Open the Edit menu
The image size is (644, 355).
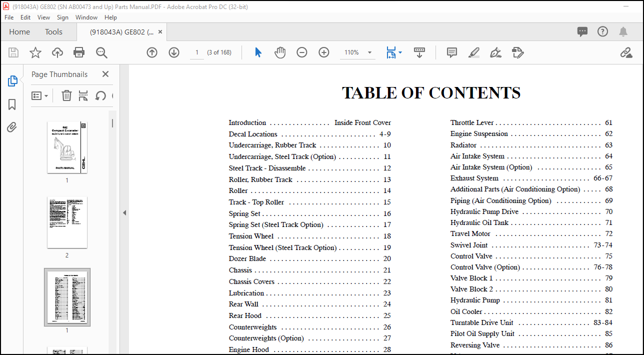pyautogui.click(x=25, y=17)
